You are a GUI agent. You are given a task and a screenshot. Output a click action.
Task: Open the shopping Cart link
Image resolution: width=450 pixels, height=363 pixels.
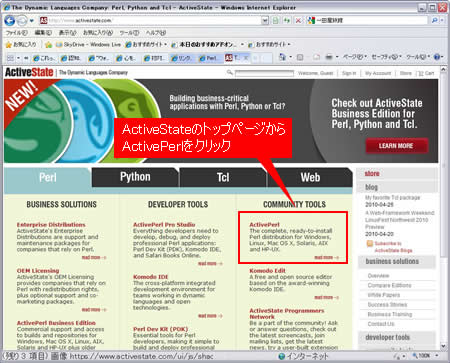426,73
